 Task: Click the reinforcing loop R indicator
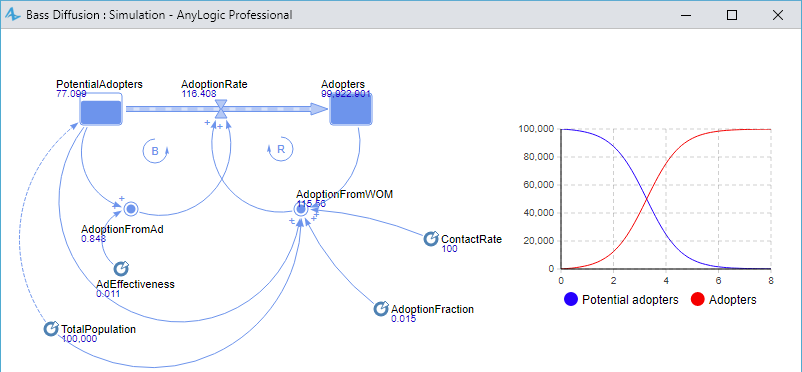[280, 149]
